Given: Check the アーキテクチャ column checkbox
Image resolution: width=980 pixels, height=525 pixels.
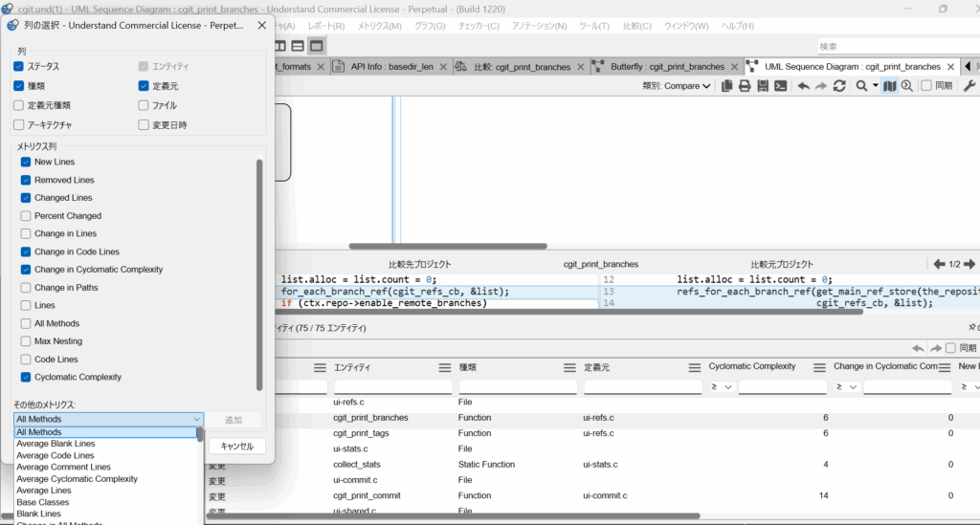Looking at the screenshot, I should pos(19,124).
